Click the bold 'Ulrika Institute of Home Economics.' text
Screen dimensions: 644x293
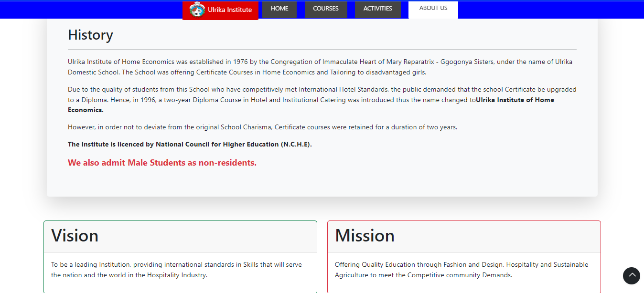pyautogui.click(x=311, y=105)
